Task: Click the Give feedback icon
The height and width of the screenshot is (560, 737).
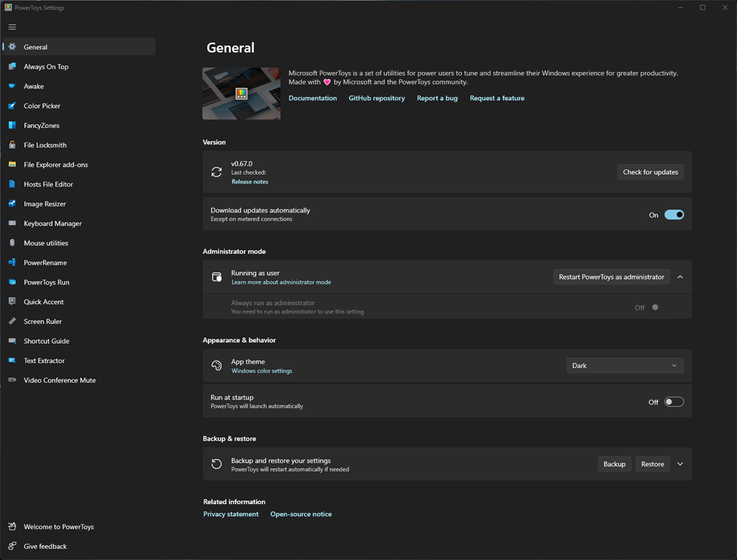Action: pos(12,546)
